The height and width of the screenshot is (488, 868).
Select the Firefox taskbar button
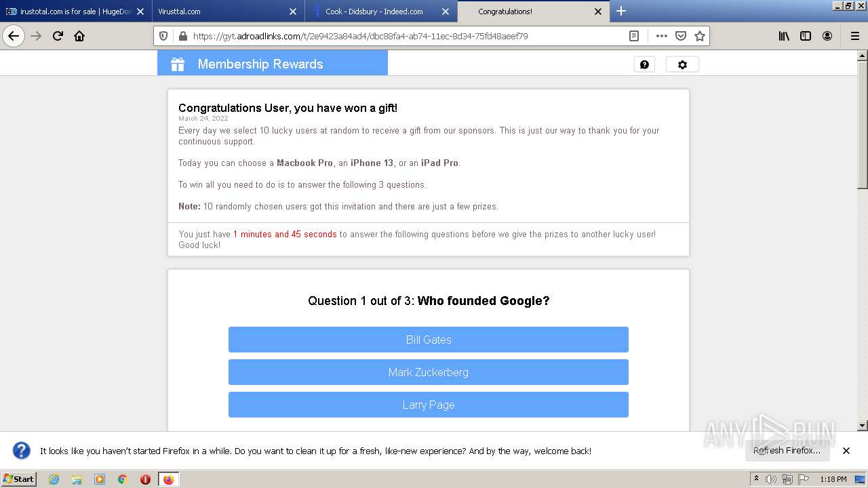168,479
